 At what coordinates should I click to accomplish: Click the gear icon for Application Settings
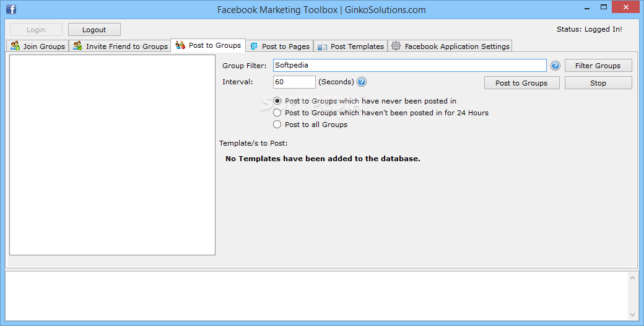click(x=396, y=46)
